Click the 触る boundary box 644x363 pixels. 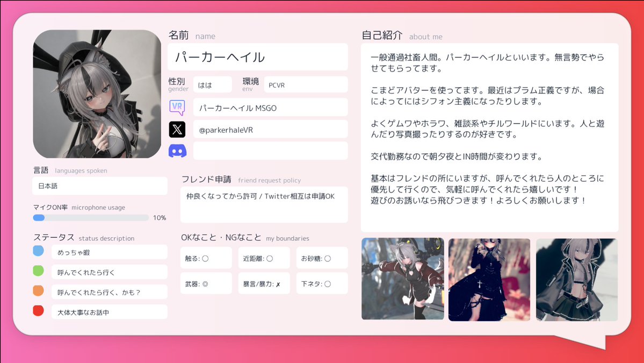click(206, 258)
